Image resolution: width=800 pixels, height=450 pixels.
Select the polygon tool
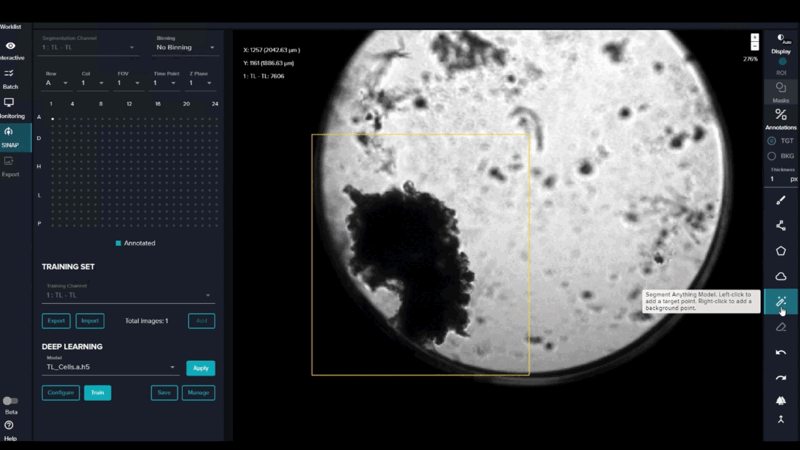coord(781,251)
